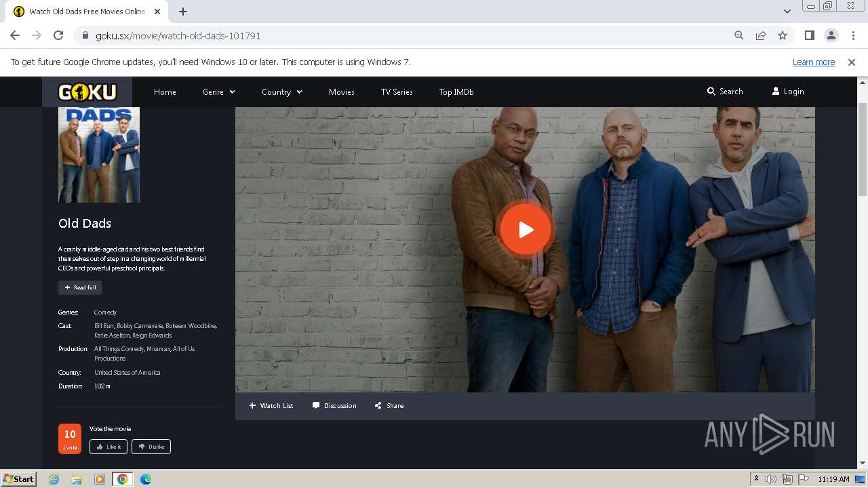Click the address bar URL

[x=178, y=36]
